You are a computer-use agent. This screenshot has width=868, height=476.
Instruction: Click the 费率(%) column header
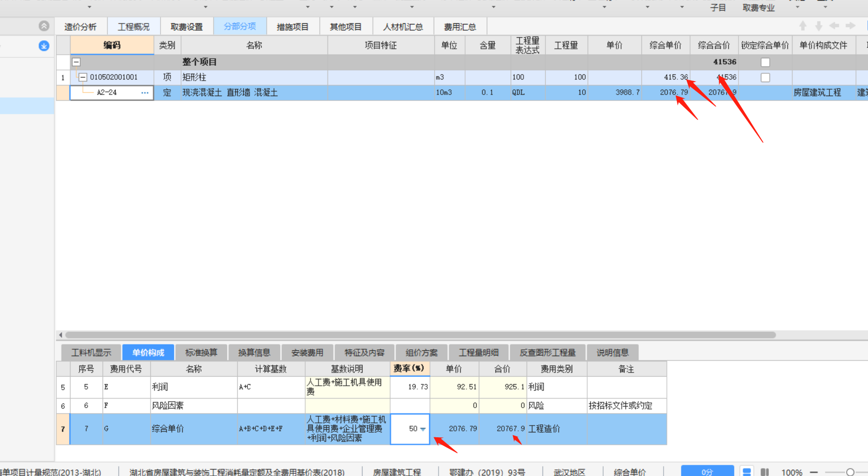[x=409, y=368]
